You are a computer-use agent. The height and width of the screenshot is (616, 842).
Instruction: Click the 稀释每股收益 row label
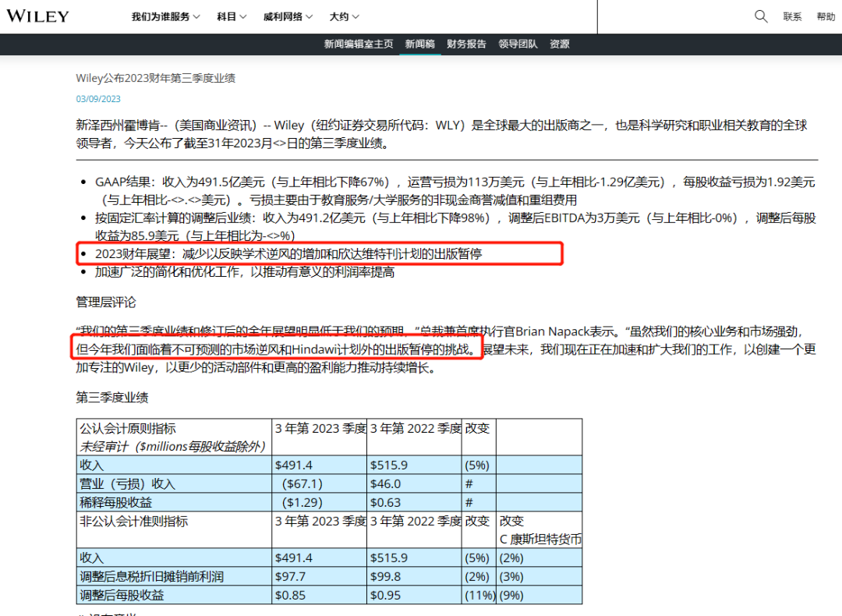(116, 503)
